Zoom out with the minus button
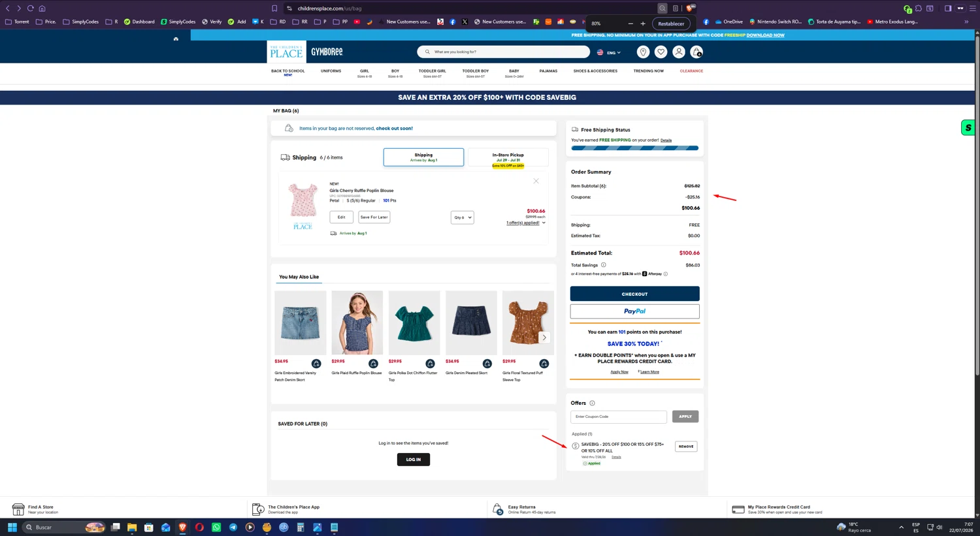 tap(630, 24)
